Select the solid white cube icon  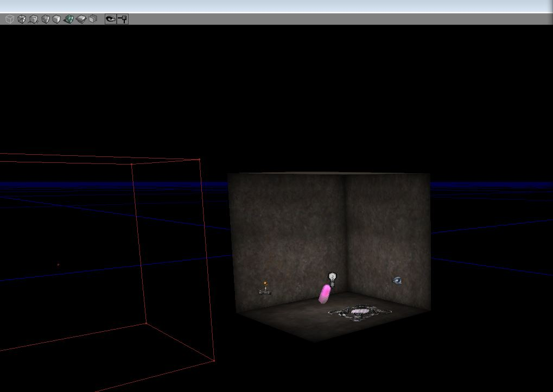click(58, 18)
